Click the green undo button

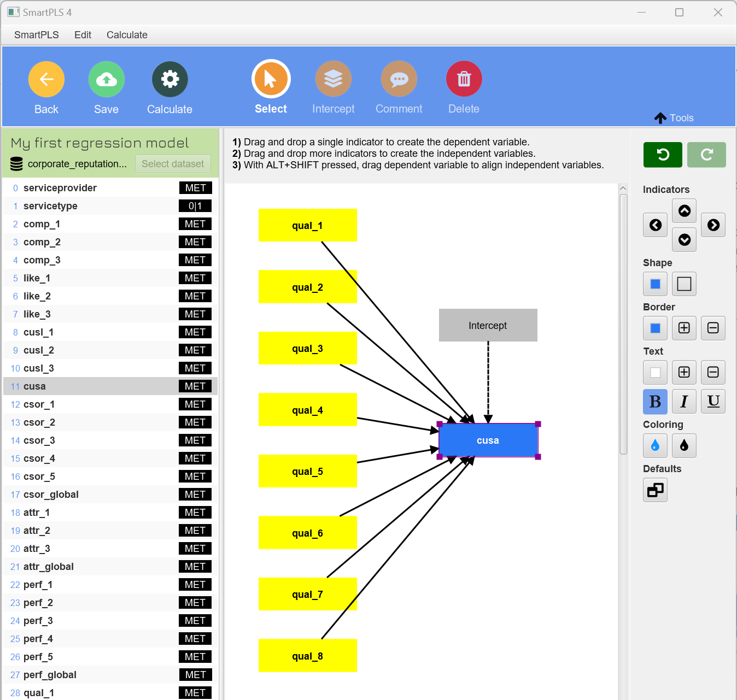click(663, 155)
